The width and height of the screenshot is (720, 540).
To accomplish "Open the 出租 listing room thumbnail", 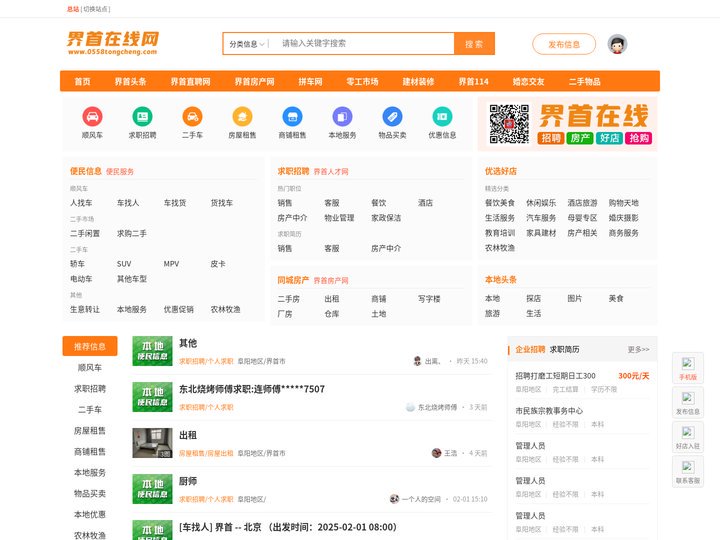I will pos(152,443).
